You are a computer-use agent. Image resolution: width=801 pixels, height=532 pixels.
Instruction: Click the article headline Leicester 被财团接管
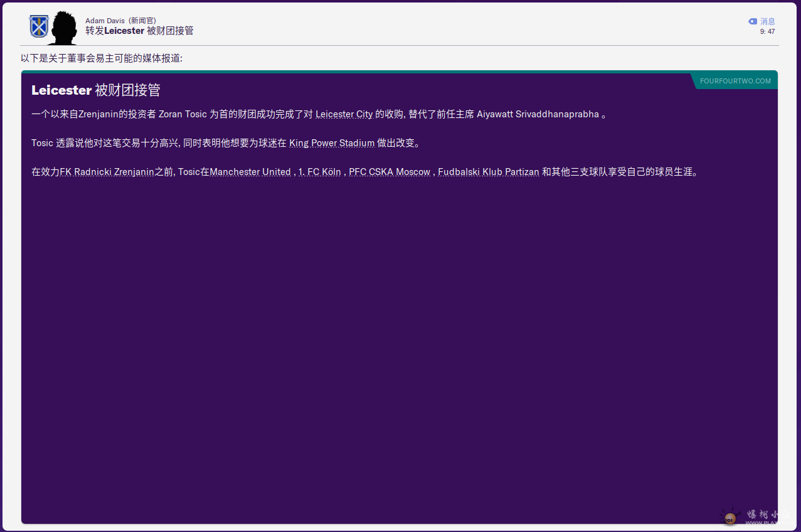(x=96, y=90)
